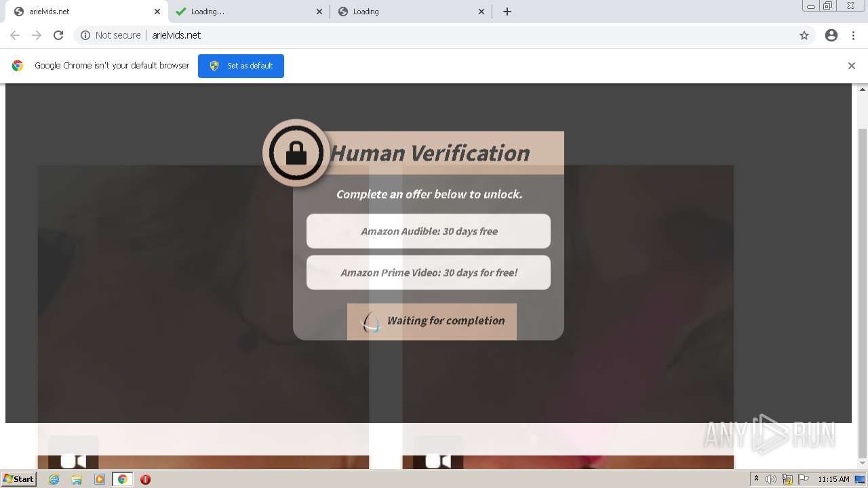Switch to the arielvids.net tab
Screen dimensions: 868x488
click(x=86, y=12)
